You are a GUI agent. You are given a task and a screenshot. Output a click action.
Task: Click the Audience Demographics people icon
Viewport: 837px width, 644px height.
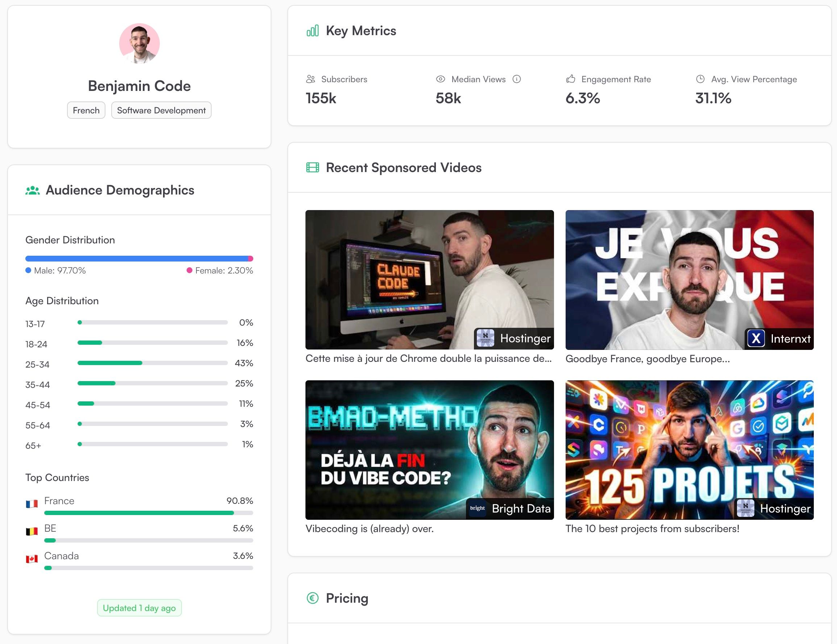tap(32, 190)
